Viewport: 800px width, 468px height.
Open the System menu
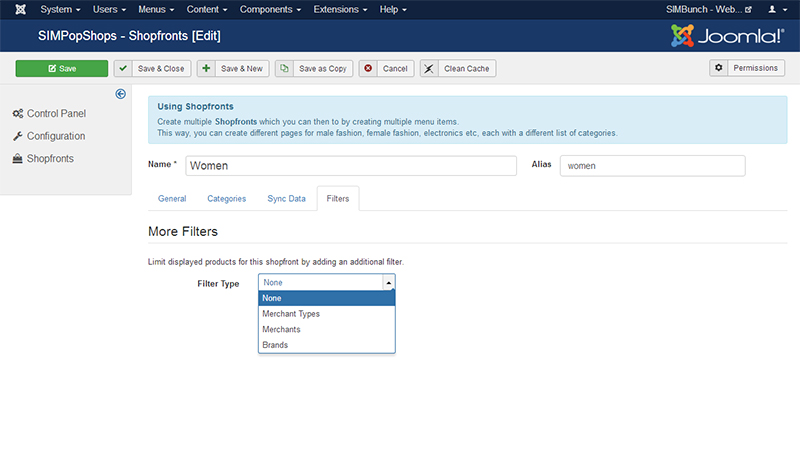60,9
